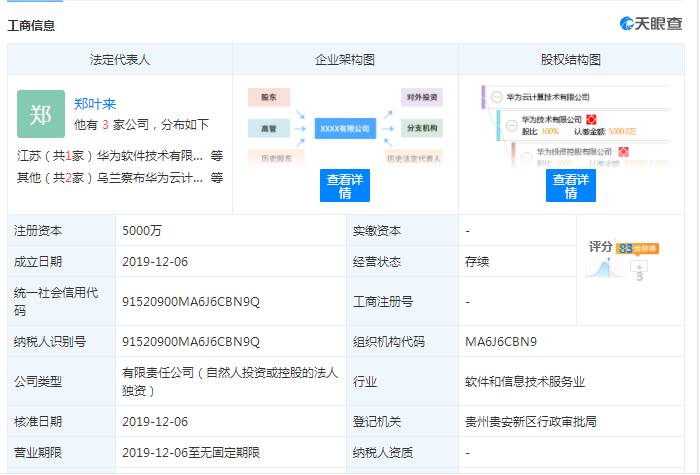Select 组织机构代码 value MA6J6CBN9
700x475 pixels.
pyautogui.click(x=501, y=342)
